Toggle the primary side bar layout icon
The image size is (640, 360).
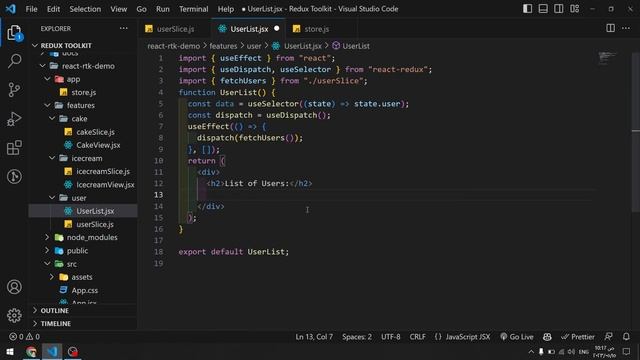click(527, 9)
